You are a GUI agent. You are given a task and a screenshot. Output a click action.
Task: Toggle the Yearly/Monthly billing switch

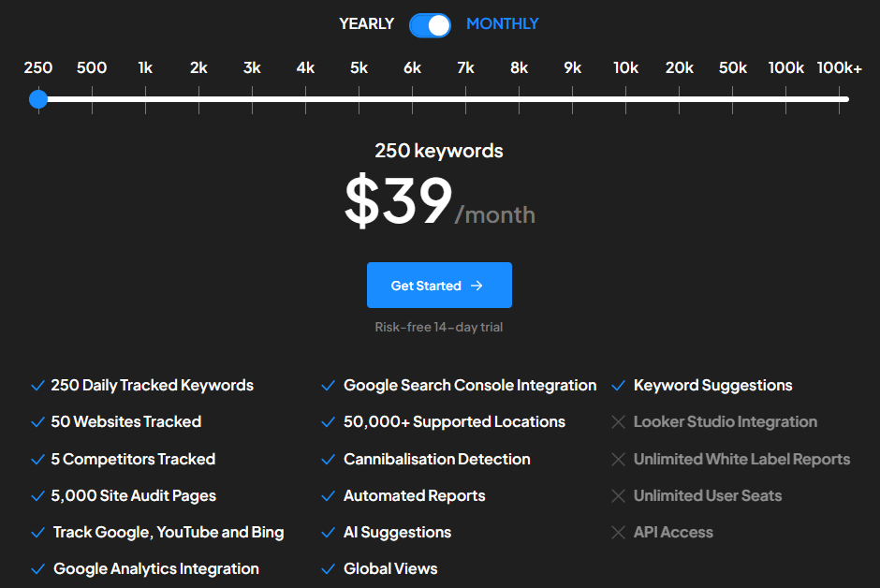tap(430, 24)
